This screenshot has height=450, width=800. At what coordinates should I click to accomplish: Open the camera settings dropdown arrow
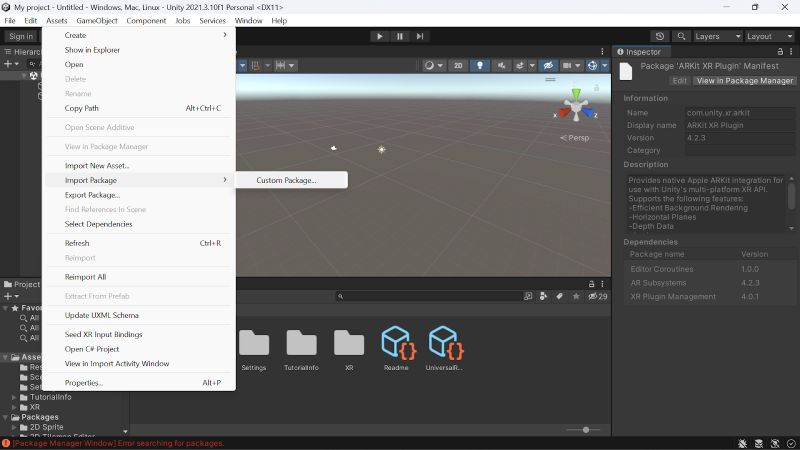(578, 65)
